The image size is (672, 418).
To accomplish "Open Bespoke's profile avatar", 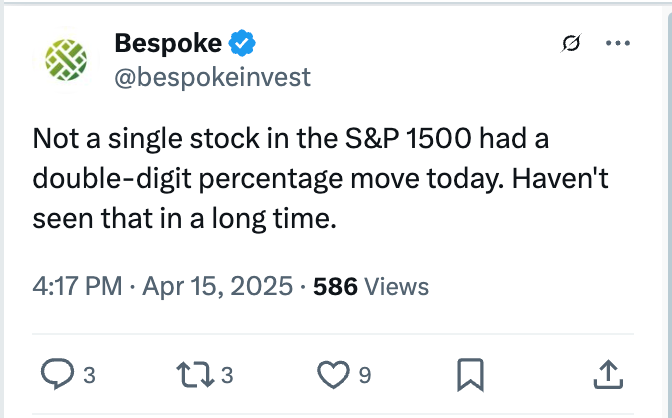I will [66, 60].
